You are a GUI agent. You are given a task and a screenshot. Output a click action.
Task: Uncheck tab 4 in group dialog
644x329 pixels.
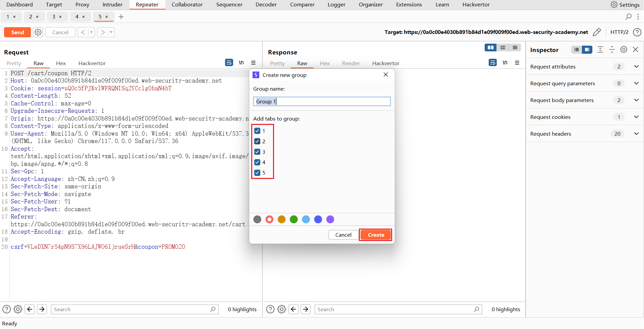[257, 162]
